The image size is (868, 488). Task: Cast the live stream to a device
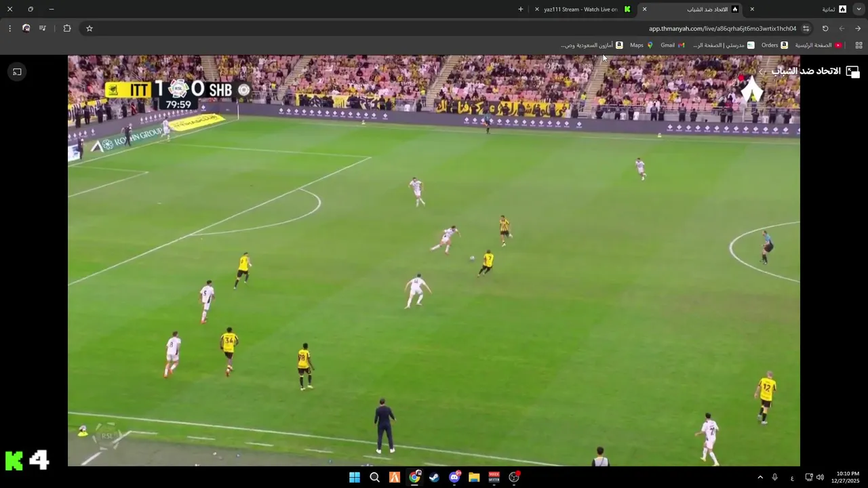tap(17, 72)
